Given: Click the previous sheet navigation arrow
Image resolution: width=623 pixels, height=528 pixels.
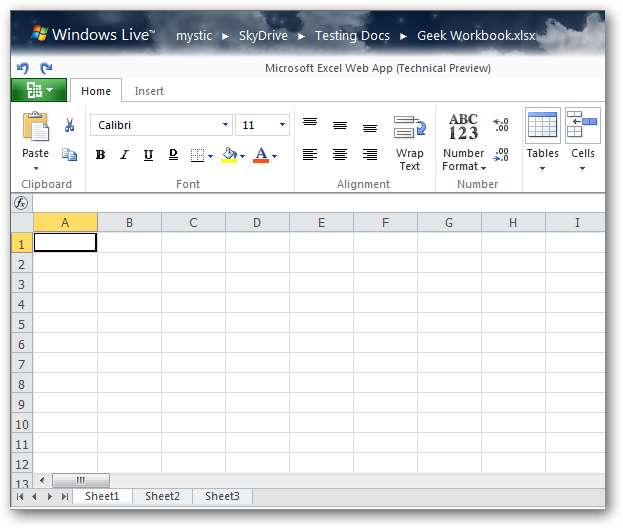Looking at the screenshot, I should [35, 497].
